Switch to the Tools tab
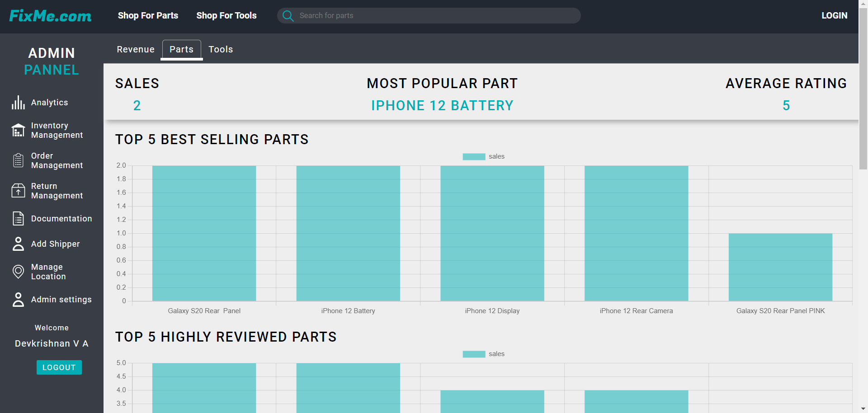 click(x=221, y=49)
